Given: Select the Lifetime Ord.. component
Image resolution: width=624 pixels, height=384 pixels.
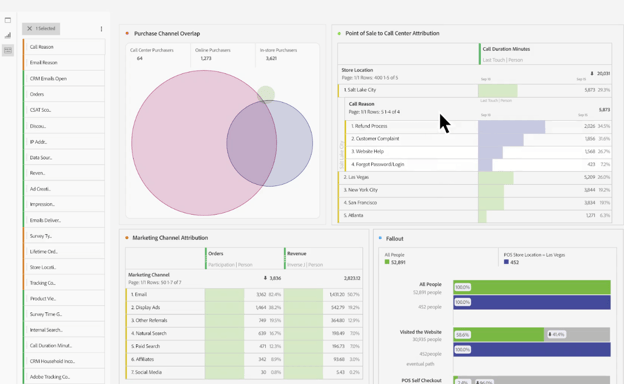Looking at the screenshot, I should coord(64,251).
